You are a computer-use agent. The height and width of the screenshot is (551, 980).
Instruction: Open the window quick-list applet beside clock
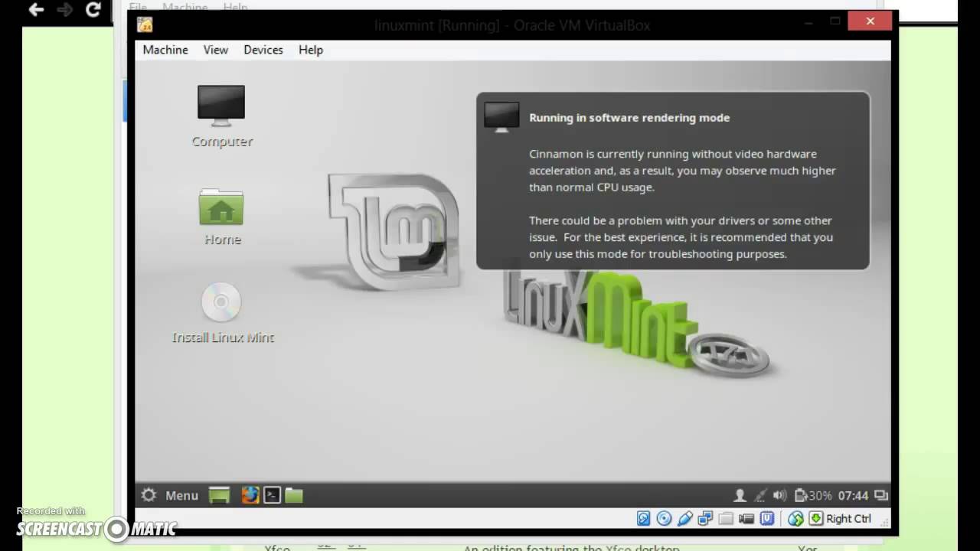881,495
